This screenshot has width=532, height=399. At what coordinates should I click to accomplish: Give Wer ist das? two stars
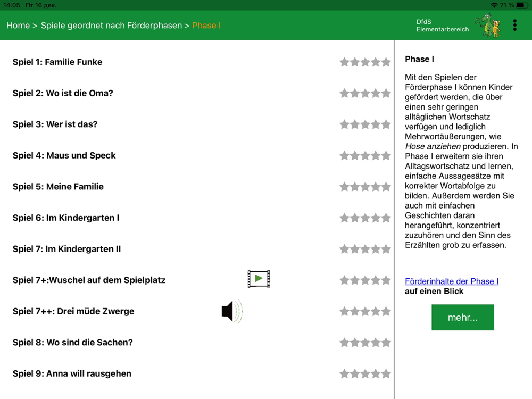coord(355,124)
